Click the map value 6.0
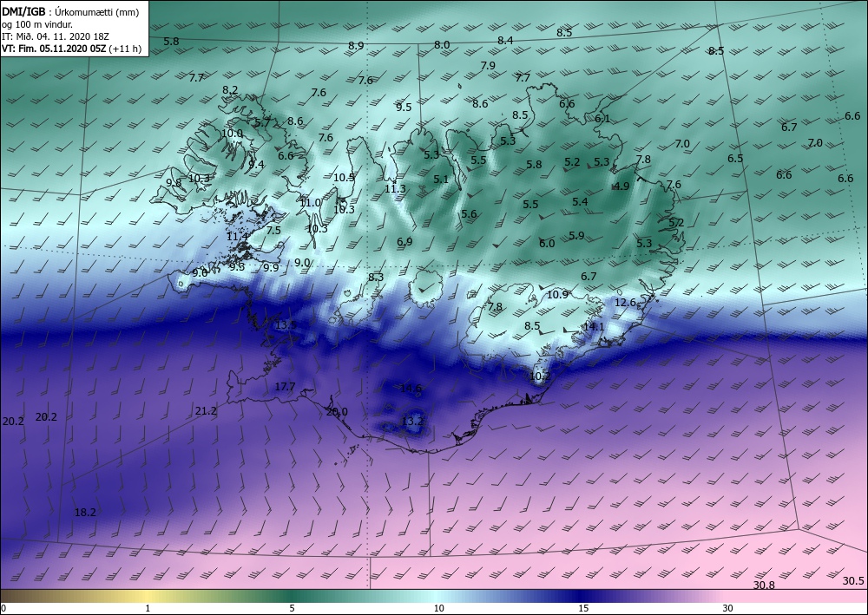Image resolution: width=868 pixels, height=615 pixels. 547,244
